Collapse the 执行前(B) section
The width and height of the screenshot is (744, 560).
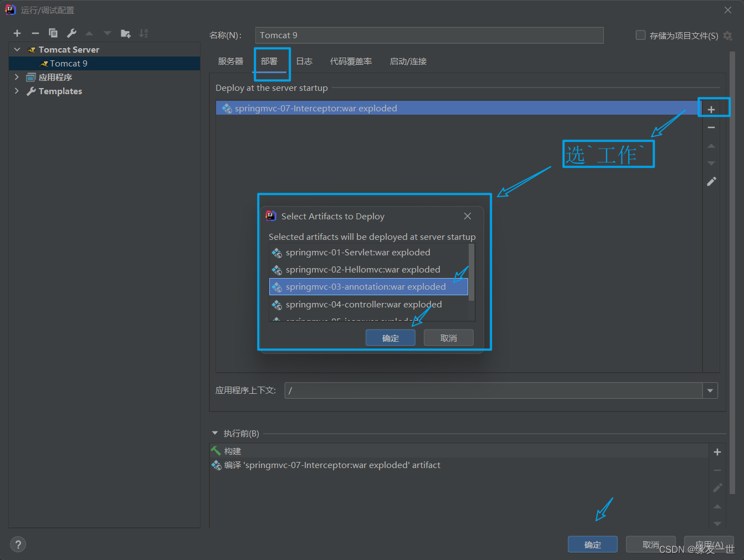click(215, 433)
